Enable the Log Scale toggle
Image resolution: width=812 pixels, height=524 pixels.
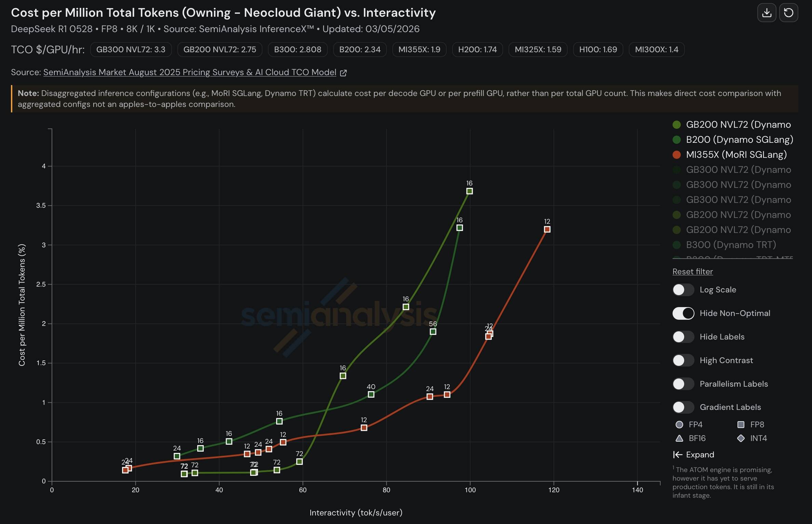tap(683, 290)
